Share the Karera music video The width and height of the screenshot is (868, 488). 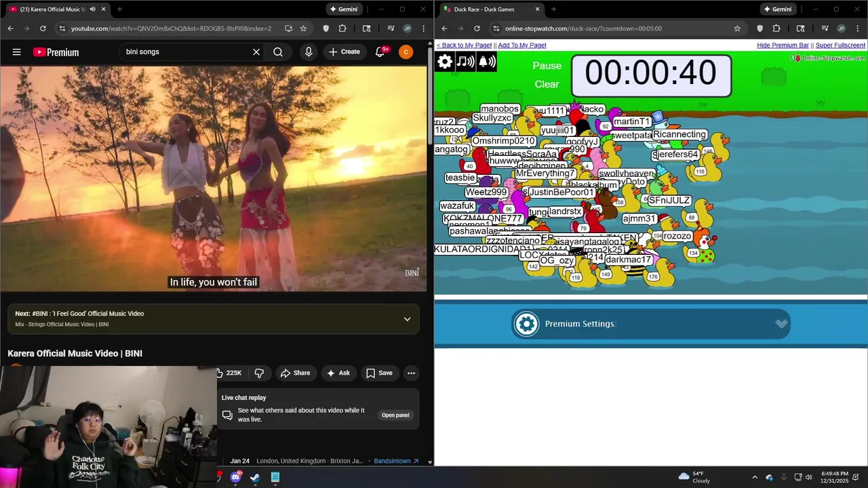coord(295,373)
